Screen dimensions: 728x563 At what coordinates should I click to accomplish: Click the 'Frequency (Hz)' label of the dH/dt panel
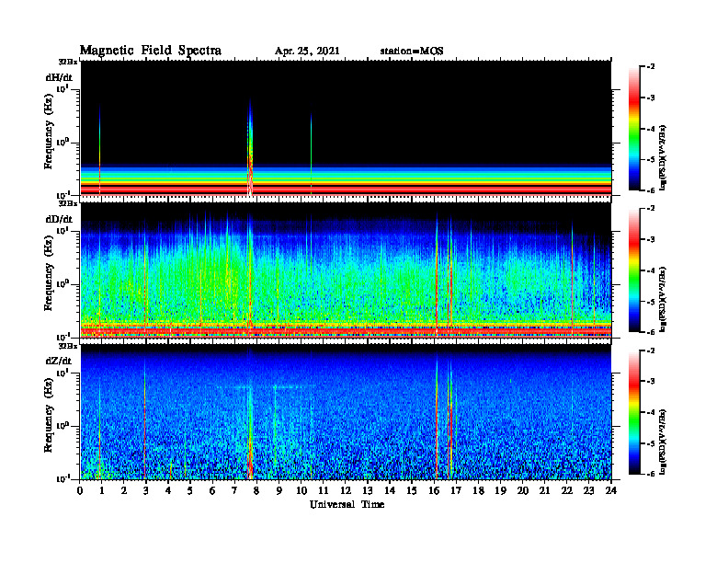pyautogui.click(x=49, y=132)
